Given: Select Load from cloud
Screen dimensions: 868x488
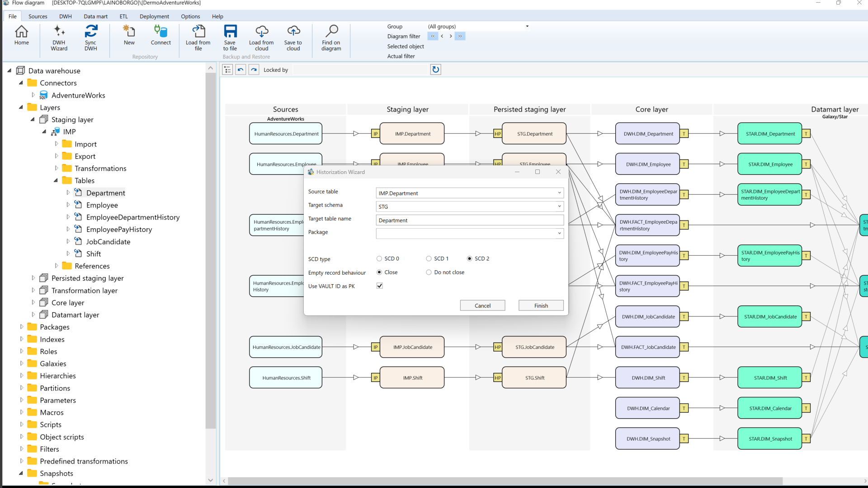Looking at the screenshot, I should pos(261,38).
